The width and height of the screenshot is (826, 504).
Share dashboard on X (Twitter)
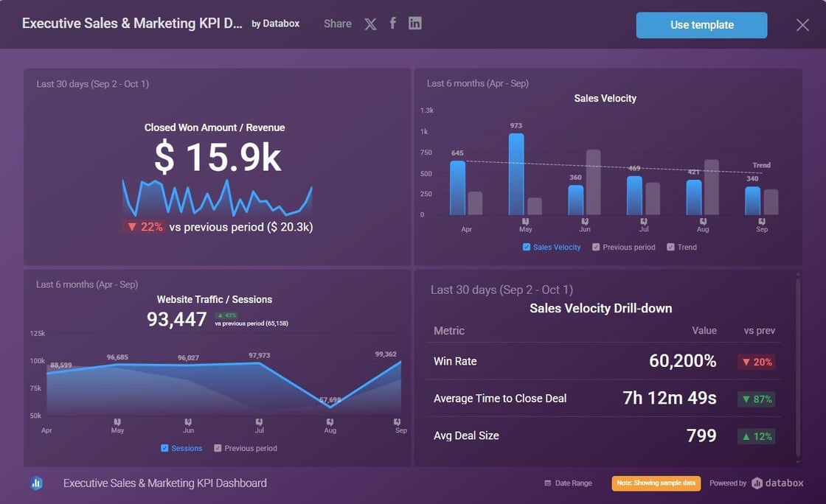pos(370,24)
